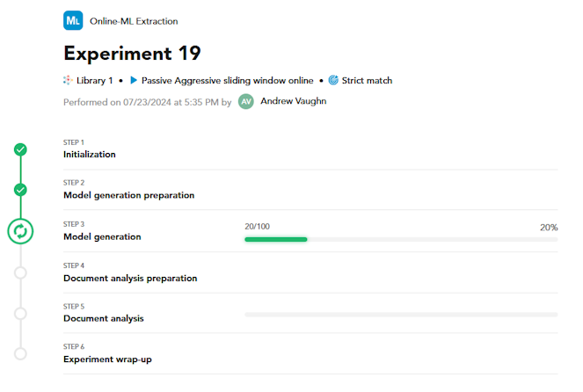The height and width of the screenshot is (392, 583).
Task: Click the Passive Aggressive play triangle icon
Action: point(134,80)
